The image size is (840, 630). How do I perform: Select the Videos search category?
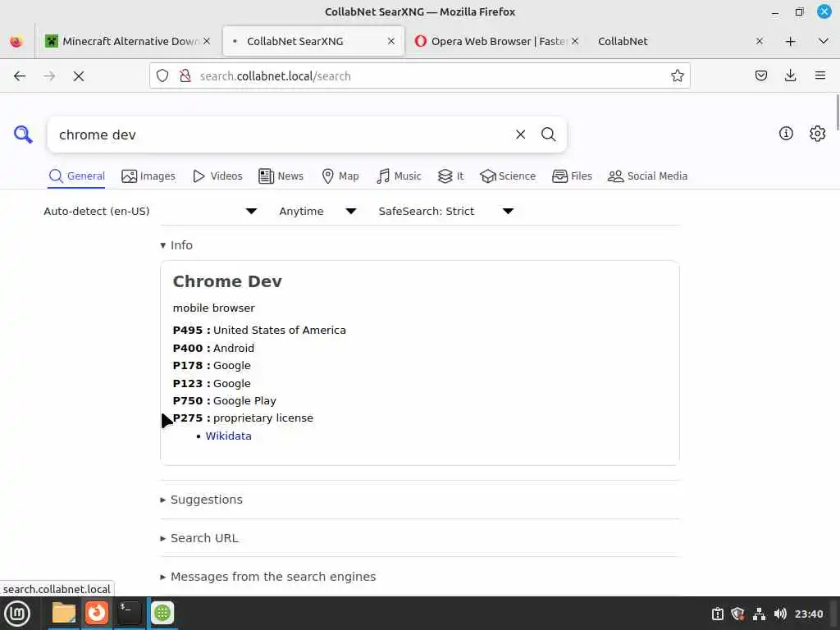click(217, 176)
